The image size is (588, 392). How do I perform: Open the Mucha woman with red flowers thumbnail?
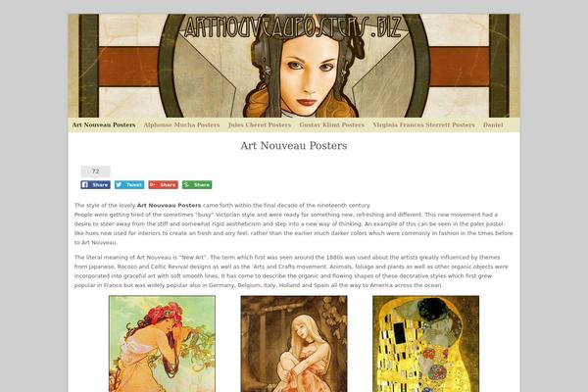162,344
